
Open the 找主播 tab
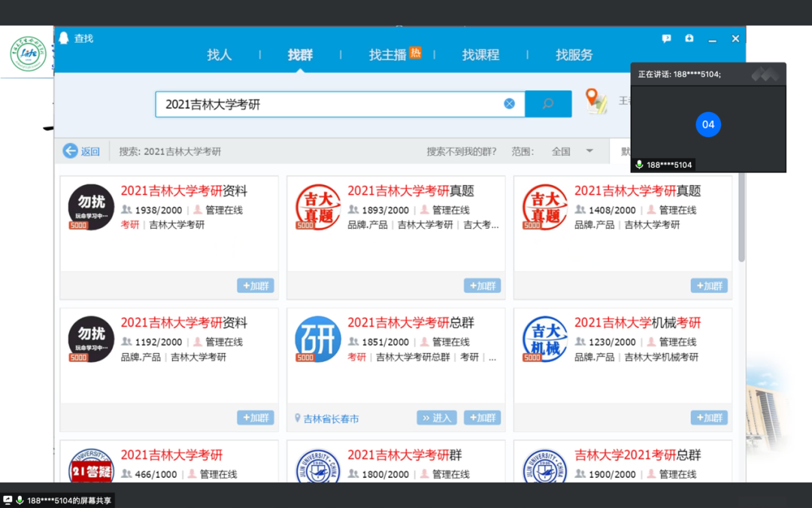[x=394, y=55]
